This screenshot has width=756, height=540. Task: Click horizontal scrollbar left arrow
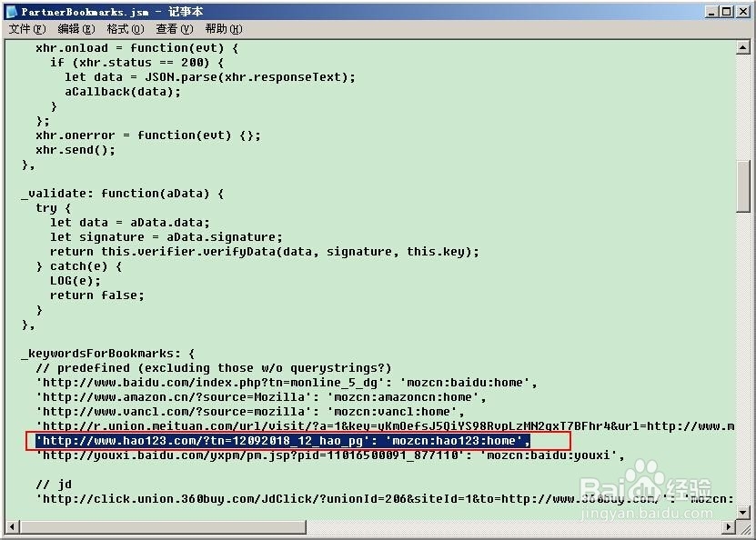click(x=12, y=527)
